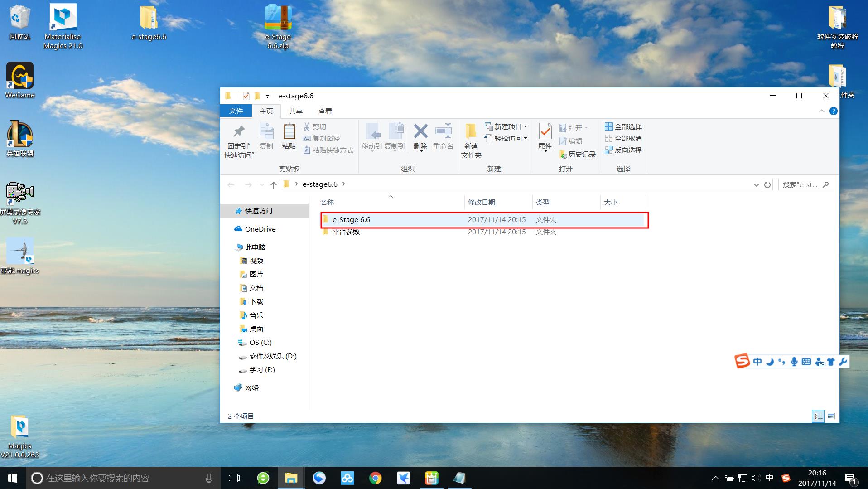The height and width of the screenshot is (489, 868).
Task: Pin to Quick Access (固定到快速访问)
Action: [239, 140]
